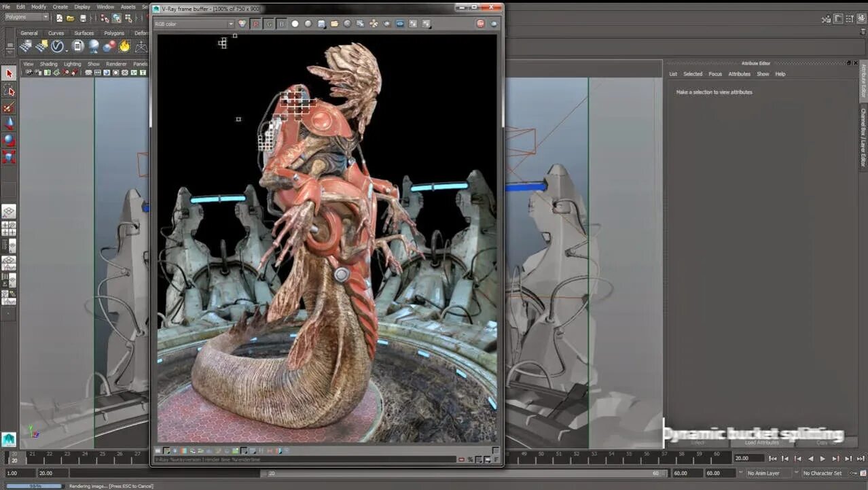Open Attribute Editor Focus menu
This screenshot has width=868, height=490.
pos(715,74)
